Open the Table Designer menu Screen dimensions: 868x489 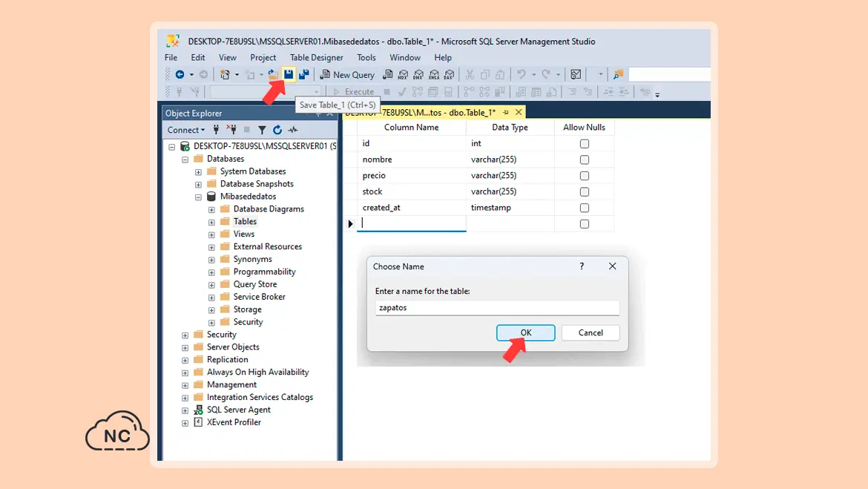(x=317, y=58)
